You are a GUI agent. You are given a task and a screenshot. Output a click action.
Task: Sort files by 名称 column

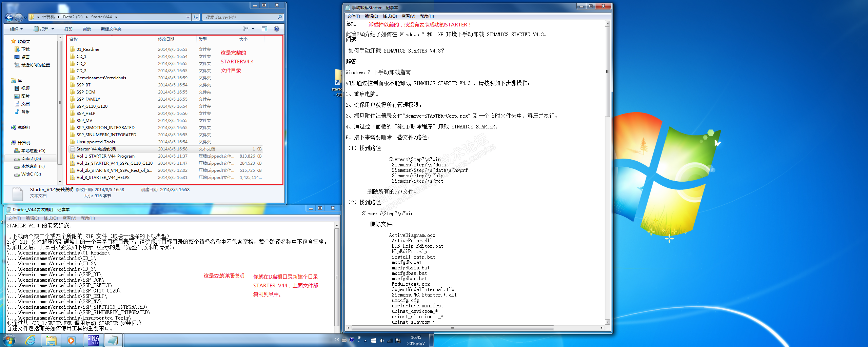(x=112, y=39)
